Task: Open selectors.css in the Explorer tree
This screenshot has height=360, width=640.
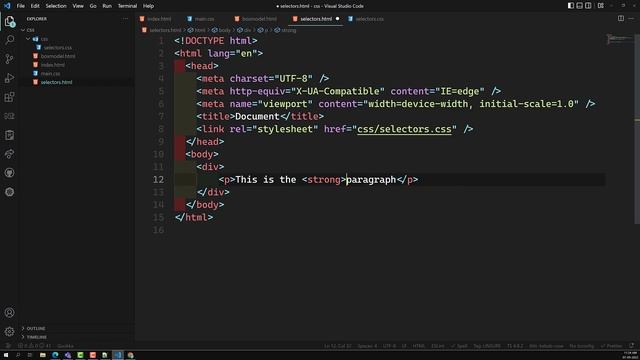Action: point(78,47)
